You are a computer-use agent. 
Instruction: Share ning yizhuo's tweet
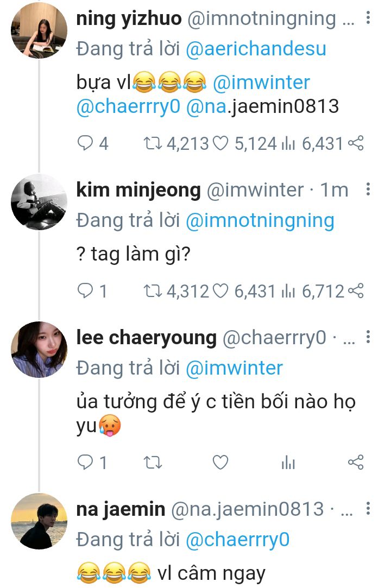[355, 143]
